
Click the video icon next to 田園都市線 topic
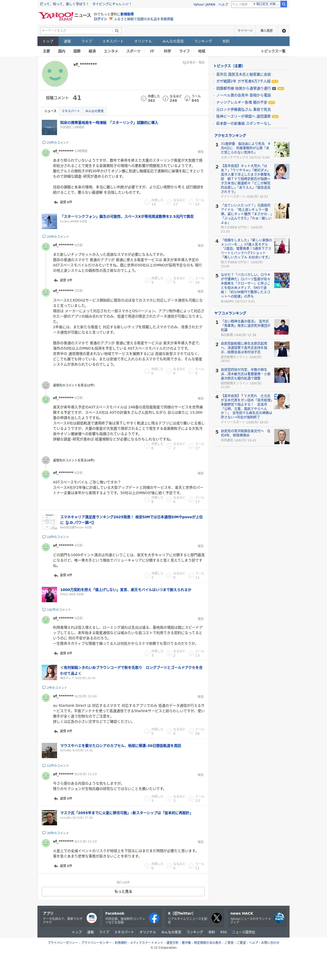(x=274, y=89)
